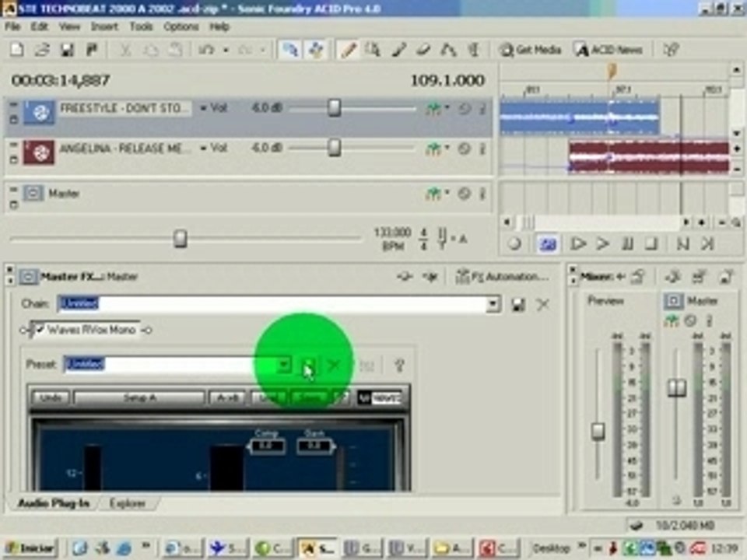Viewport: 747px width, 560px height.
Task: Switch to Explorer tab
Action: pos(127,503)
